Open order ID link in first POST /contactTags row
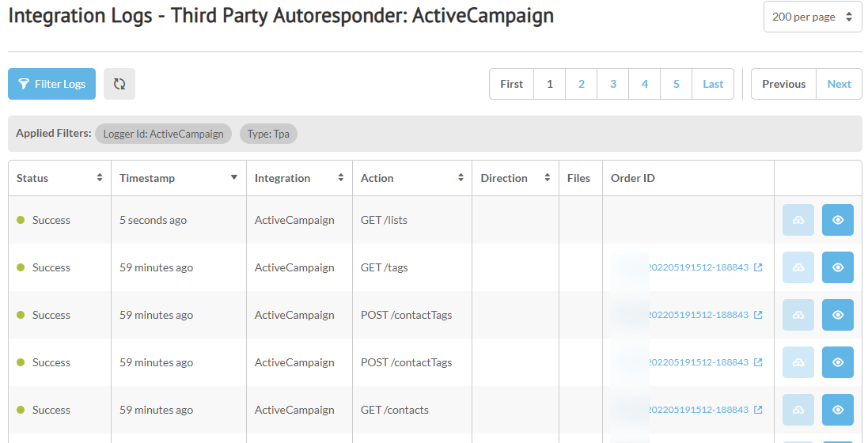Screen dimensions: 868x443 (x=698, y=315)
